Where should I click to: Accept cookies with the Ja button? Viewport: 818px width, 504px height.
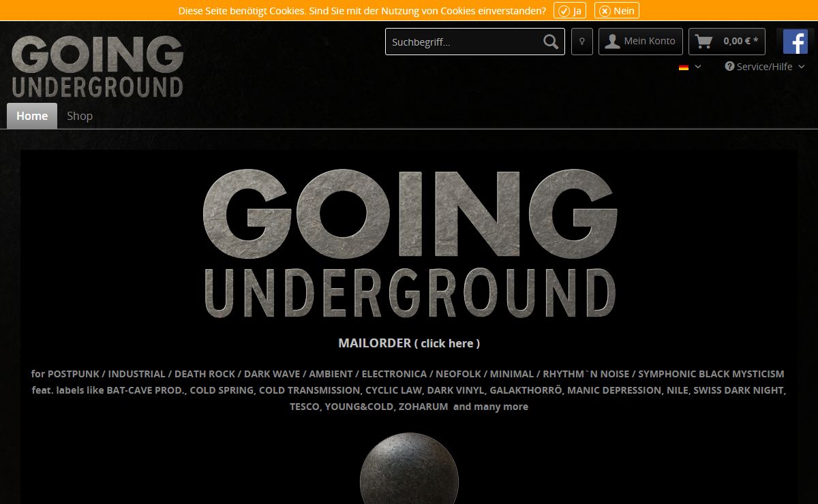570,10
